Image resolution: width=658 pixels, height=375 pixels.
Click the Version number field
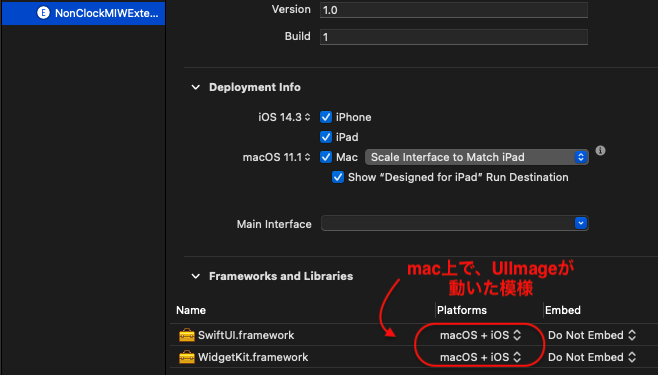[x=454, y=10]
